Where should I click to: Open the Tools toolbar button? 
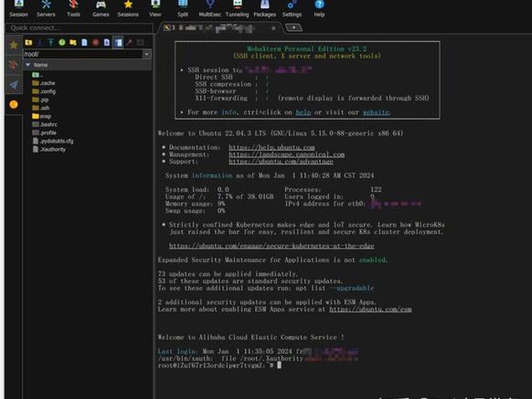point(73,9)
